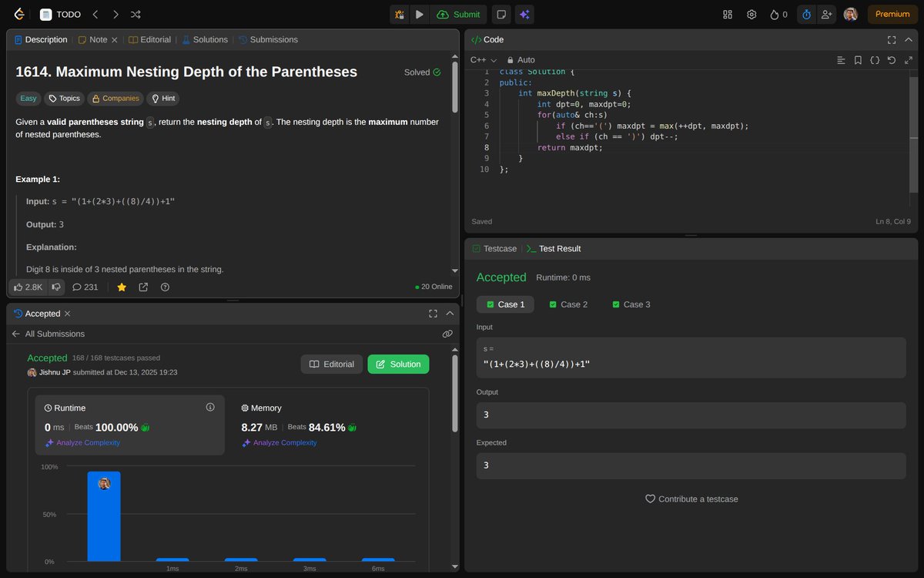This screenshot has height=578, width=924.
Task: Click the debug icon beside Run
Action: pyautogui.click(x=400, y=14)
